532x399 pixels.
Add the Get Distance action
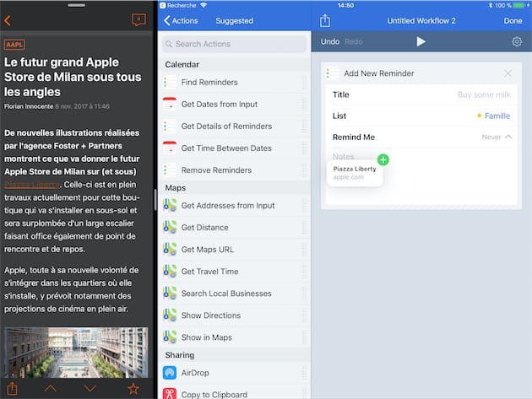point(235,228)
